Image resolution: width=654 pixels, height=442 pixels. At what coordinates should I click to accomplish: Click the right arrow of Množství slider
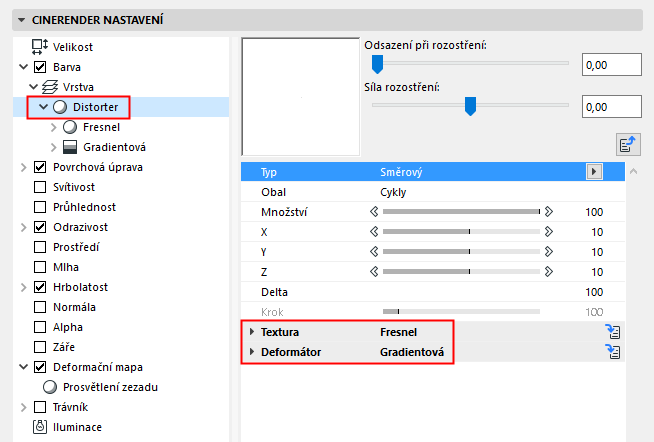[x=549, y=212]
